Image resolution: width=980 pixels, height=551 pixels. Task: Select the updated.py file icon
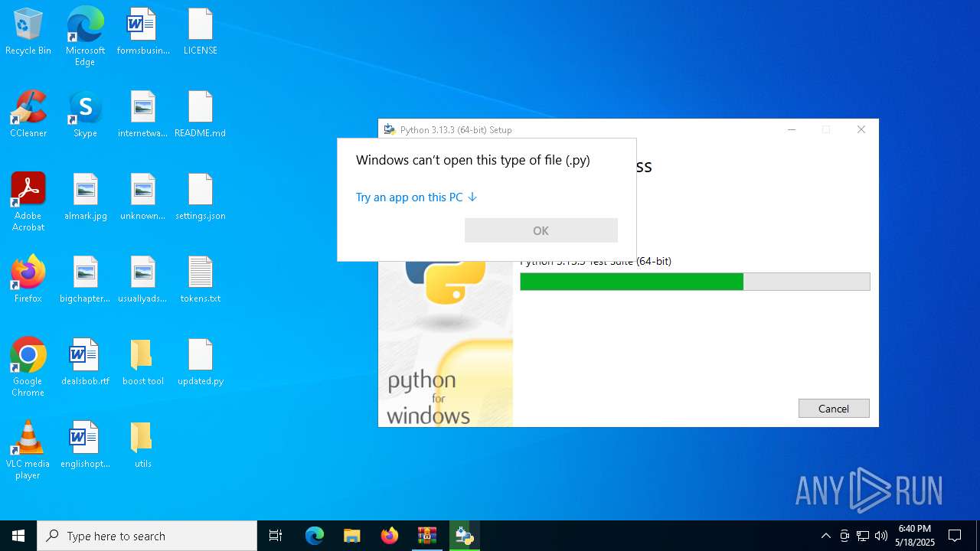click(201, 363)
